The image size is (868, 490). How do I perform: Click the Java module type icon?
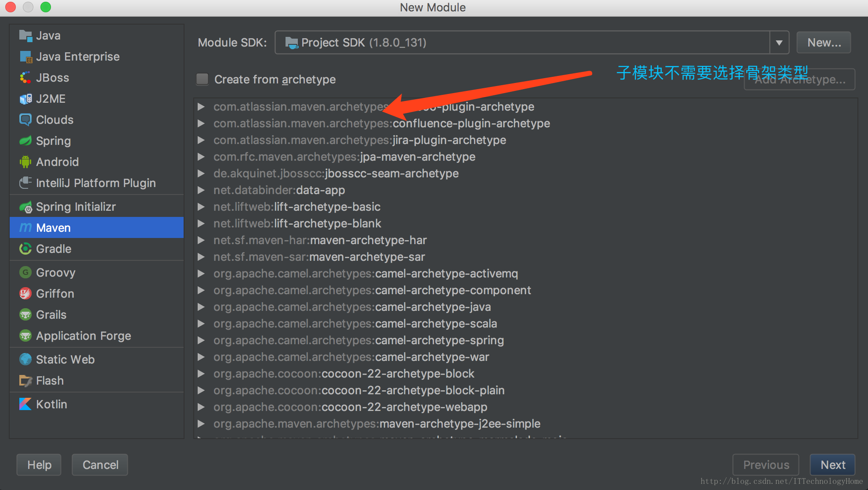point(25,36)
